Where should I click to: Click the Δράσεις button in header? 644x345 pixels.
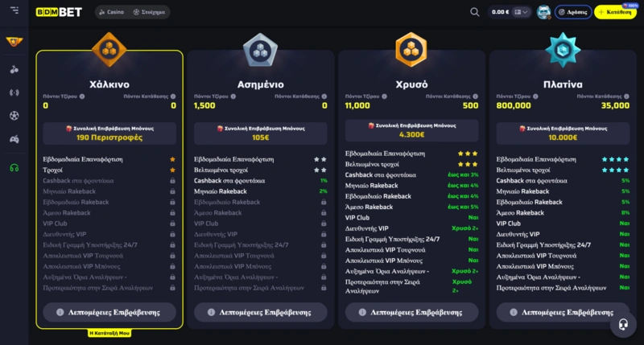(573, 12)
